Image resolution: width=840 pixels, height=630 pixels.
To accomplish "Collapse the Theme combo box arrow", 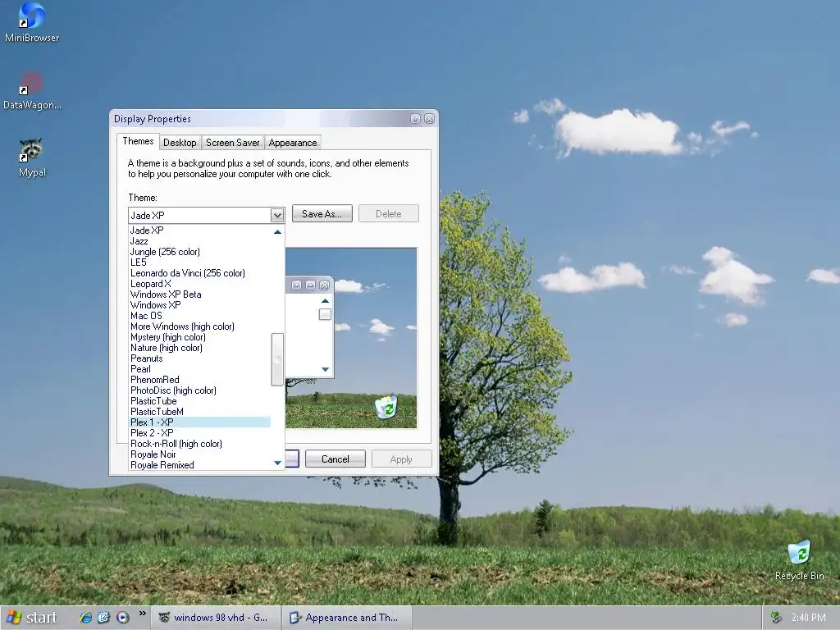I will point(277,216).
